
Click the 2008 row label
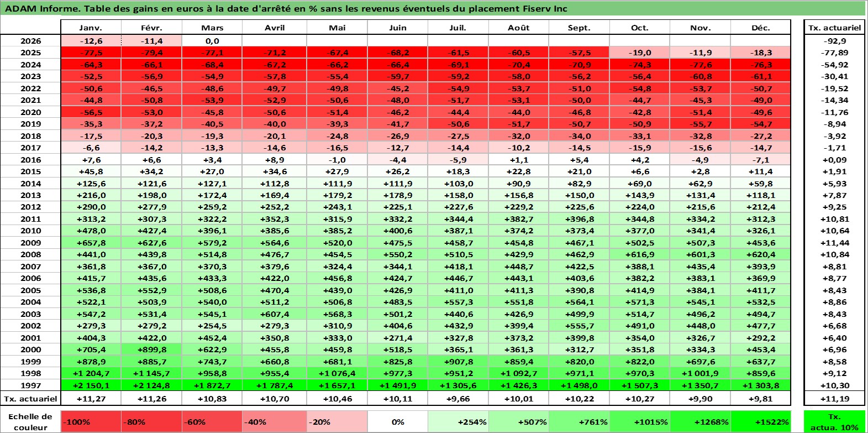click(30, 254)
